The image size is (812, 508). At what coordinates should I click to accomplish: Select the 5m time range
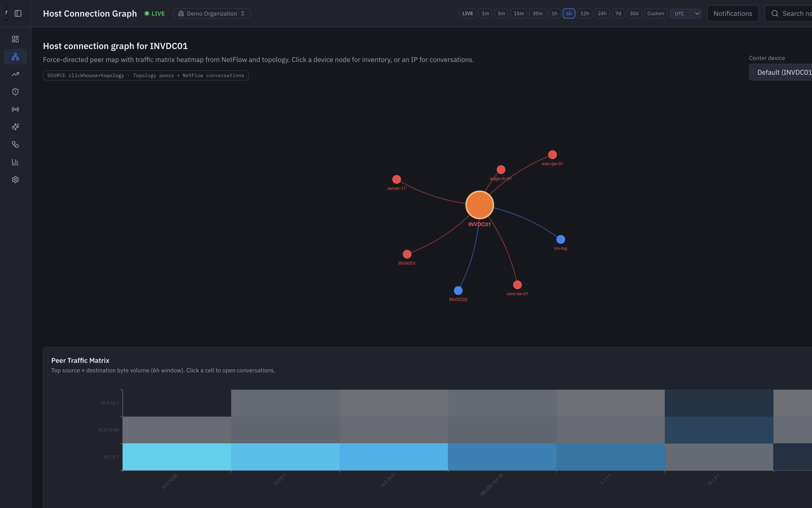[501, 13]
